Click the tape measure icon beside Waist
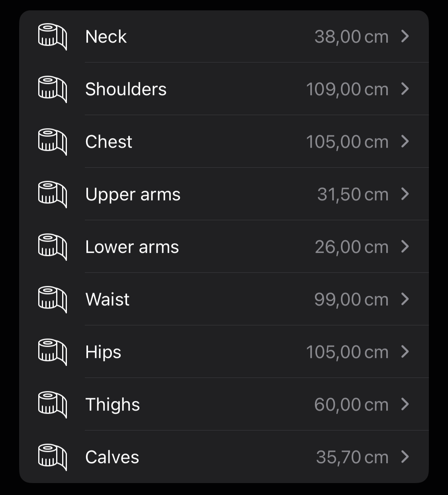 52,299
